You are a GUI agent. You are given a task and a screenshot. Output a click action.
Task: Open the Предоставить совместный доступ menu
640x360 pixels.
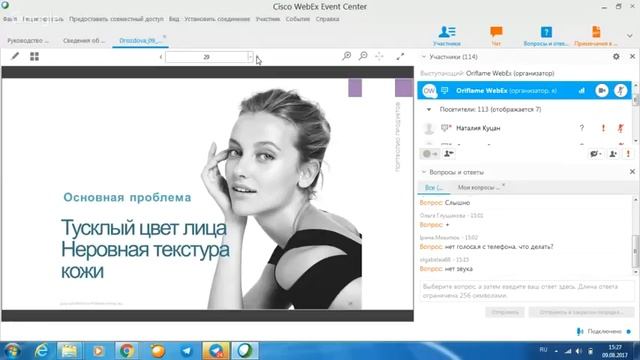[x=116, y=19]
